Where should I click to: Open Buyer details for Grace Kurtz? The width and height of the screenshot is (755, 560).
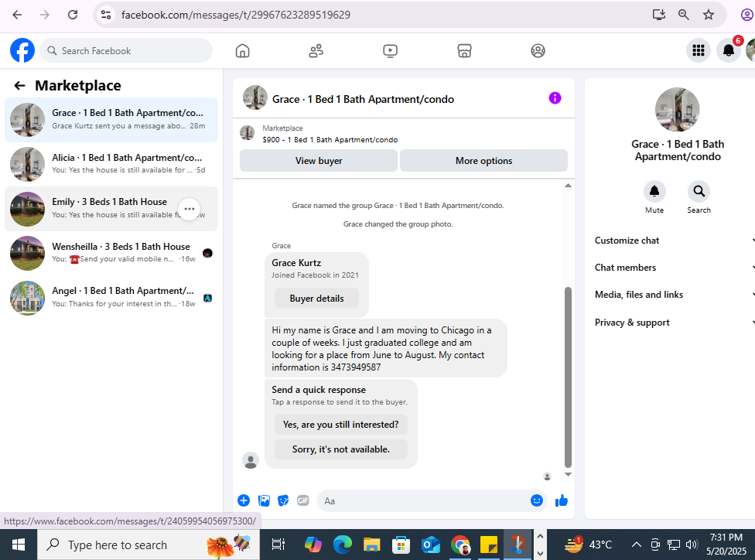(316, 299)
